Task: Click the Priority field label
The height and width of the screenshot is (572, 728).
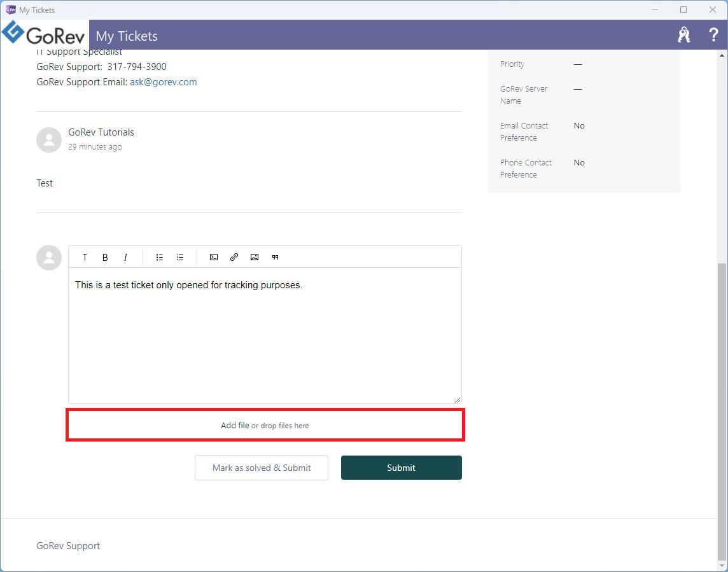Action: tap(512, 64)
